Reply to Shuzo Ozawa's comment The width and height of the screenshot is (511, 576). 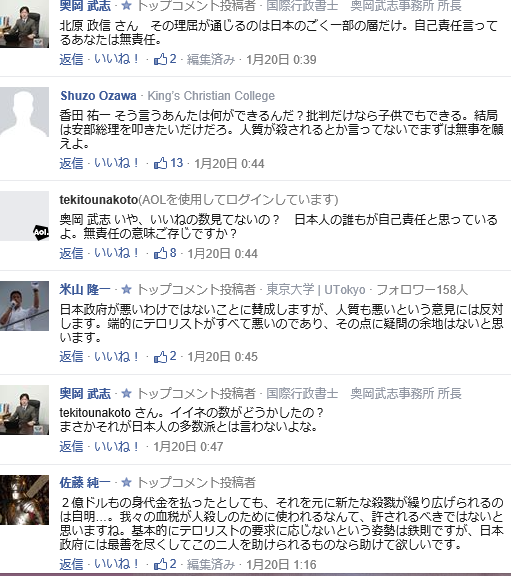coord(71,163)
